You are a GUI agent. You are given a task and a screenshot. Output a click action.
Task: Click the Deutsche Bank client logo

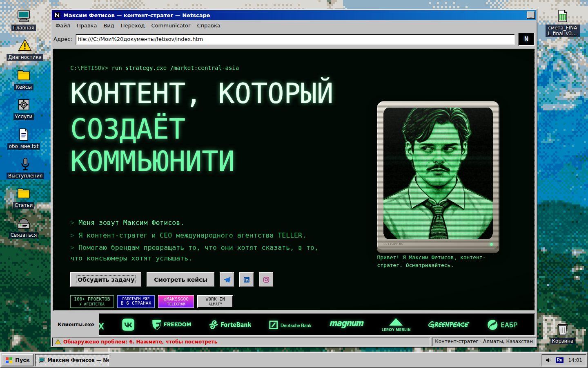pyautogui.click(x=290, y=325)
